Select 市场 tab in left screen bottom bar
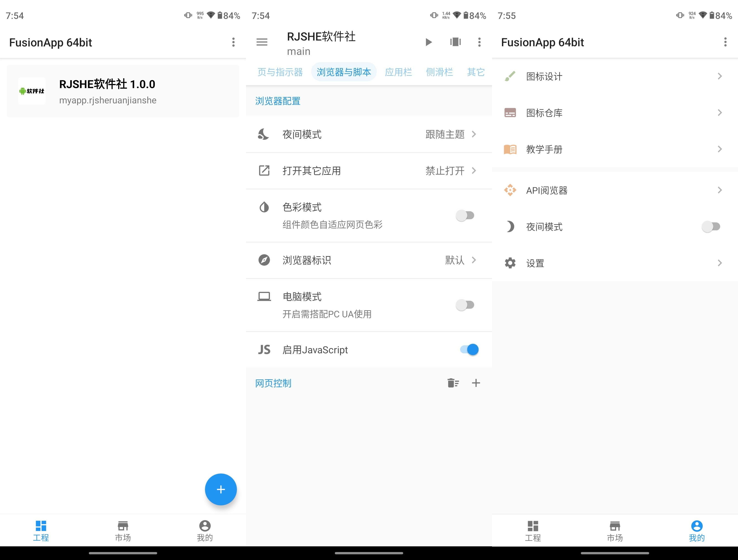This screenshot has height=560, width=738. tap(123, 531)
